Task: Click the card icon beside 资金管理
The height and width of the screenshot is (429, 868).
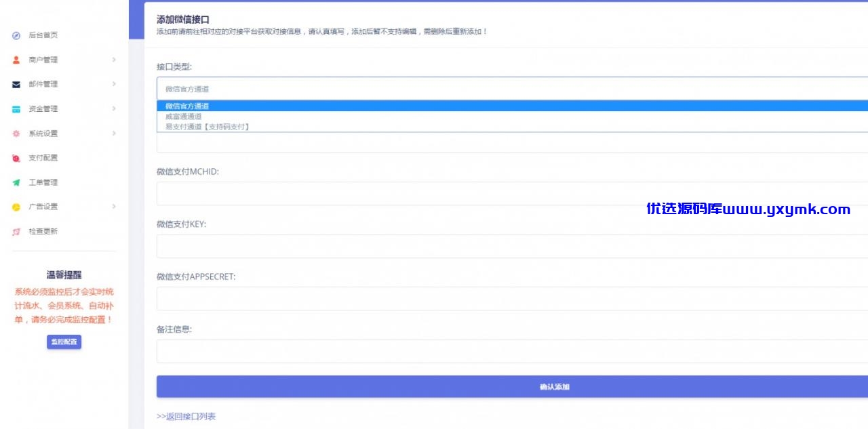Action: pyautogui.click(x=16, y=109)
